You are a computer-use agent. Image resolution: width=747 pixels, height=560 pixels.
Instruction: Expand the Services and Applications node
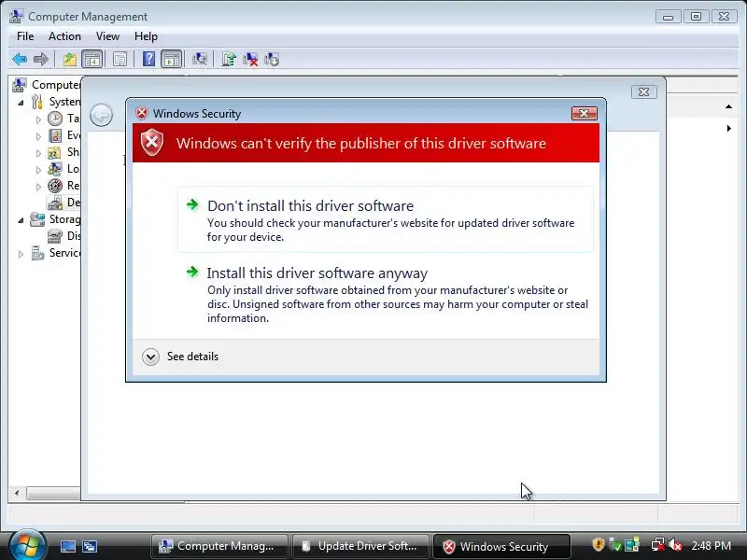(x=21, y=254)
